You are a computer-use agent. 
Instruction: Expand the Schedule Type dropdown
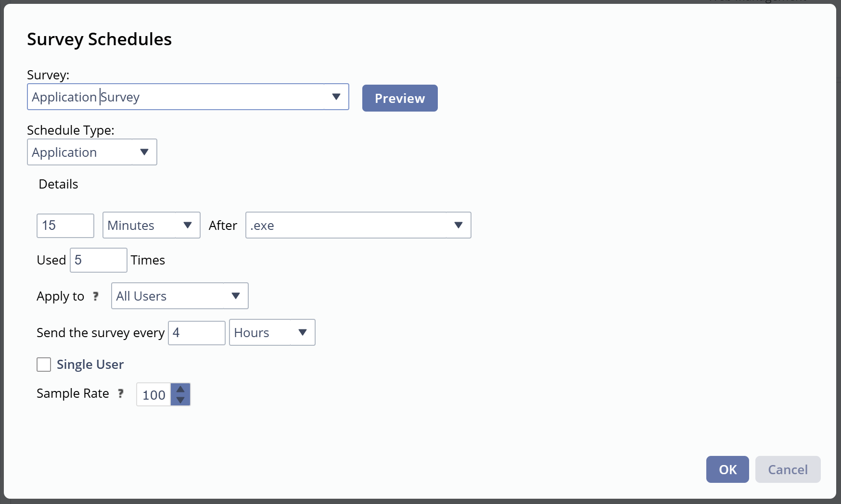coord(144,152)
